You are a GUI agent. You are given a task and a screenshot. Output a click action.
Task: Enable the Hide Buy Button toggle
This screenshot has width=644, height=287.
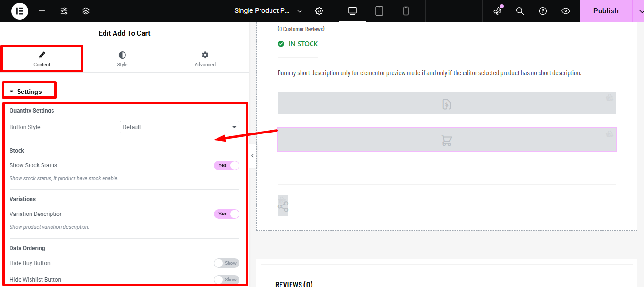[x=227, y=263]
